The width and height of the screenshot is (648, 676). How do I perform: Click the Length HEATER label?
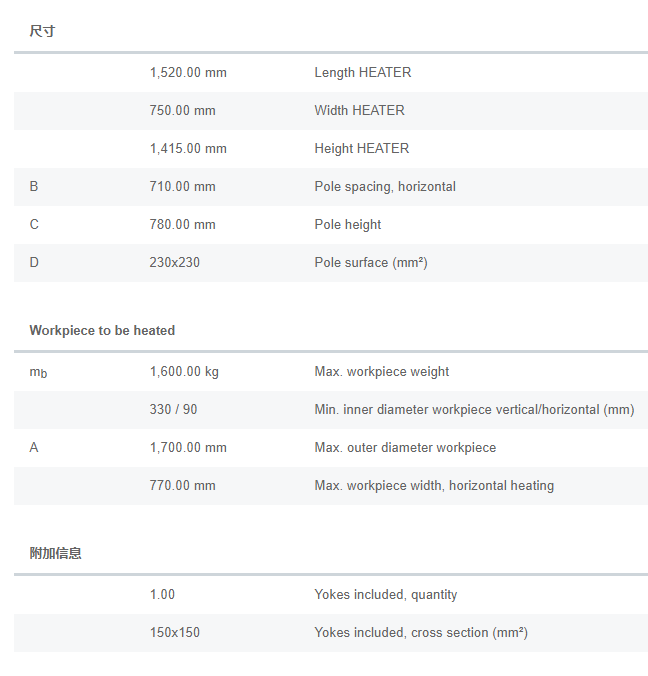[x=362, y=73]
